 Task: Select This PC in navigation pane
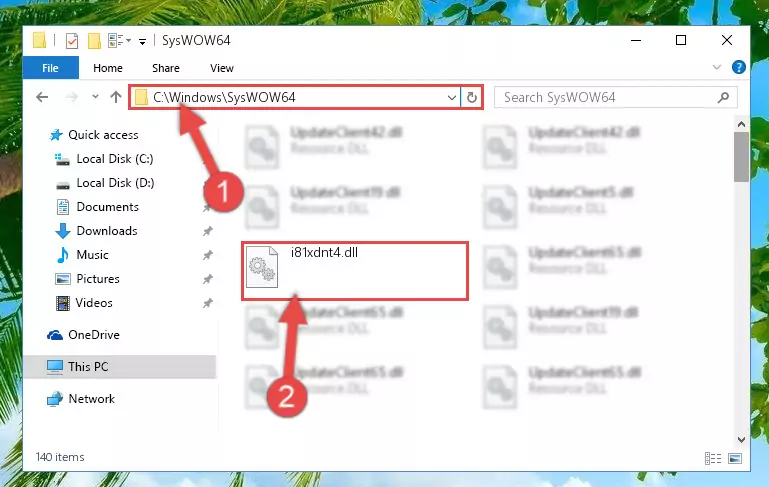88,367
